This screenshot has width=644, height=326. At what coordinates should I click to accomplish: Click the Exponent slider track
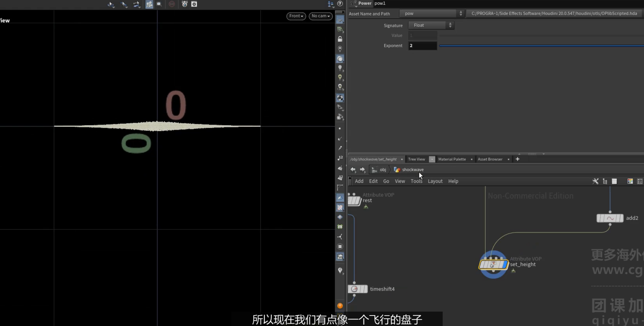point(541,46)
